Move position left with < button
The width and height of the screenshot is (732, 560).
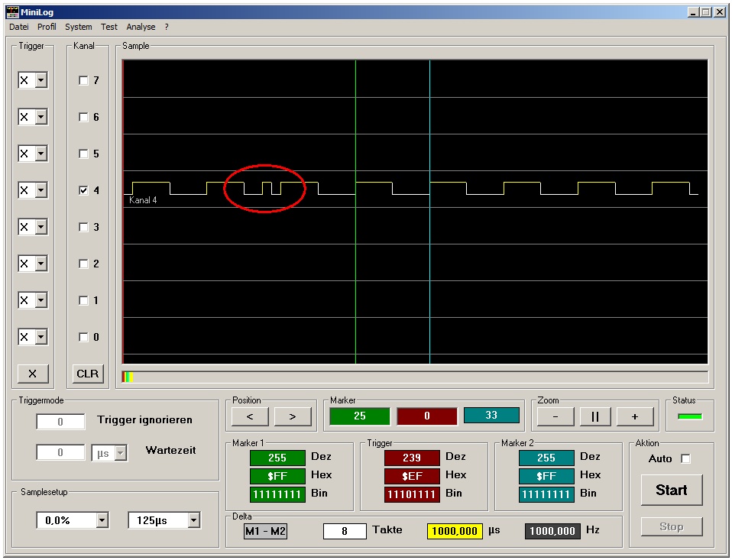pos(250,416)
